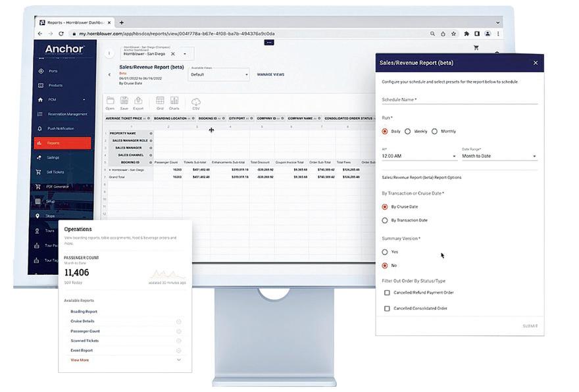The height and width of the screenshot is (392, 579).
Task: Click the browser address bar URL
Action: click(x=176, y=34)
